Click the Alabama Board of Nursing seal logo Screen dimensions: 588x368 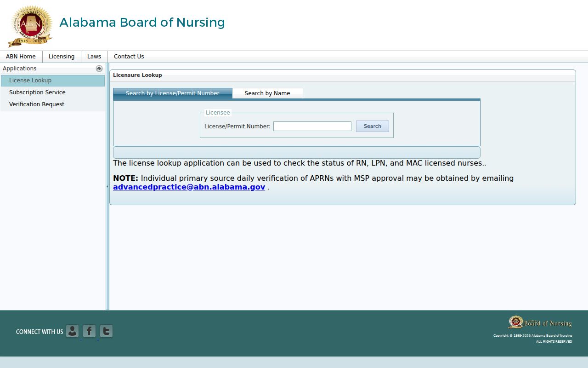30,26
